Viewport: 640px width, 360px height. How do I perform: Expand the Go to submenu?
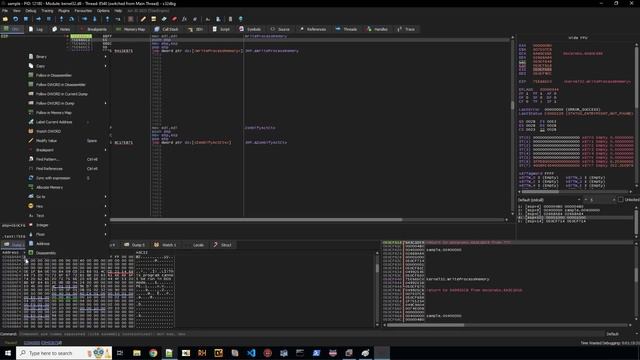pyautogui.click(x=67, y=197)
